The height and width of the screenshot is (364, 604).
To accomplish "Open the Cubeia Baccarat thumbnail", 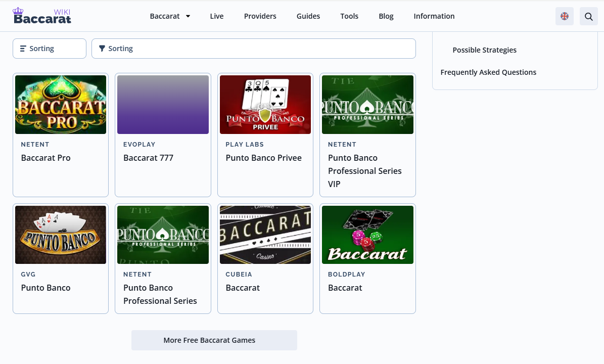I will point(265,235).
